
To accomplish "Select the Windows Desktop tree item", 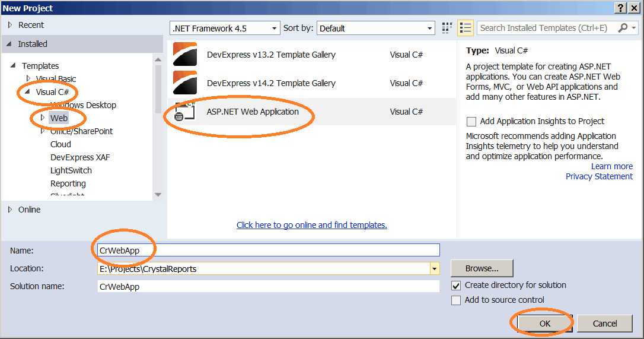I will 84,105.
